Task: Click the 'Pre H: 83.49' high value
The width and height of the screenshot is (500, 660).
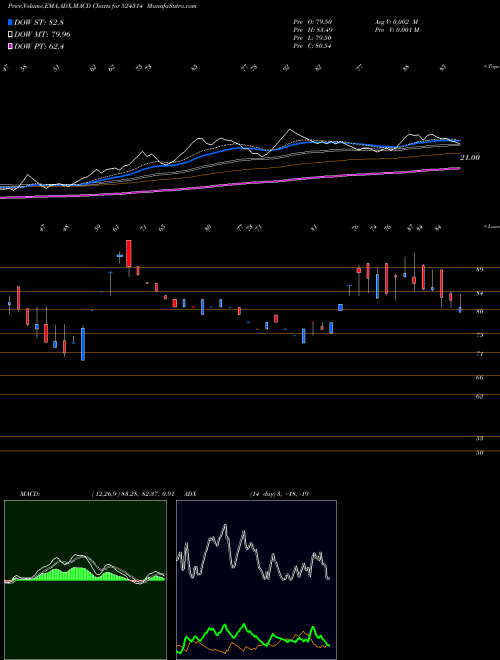Action: point(313,29)
